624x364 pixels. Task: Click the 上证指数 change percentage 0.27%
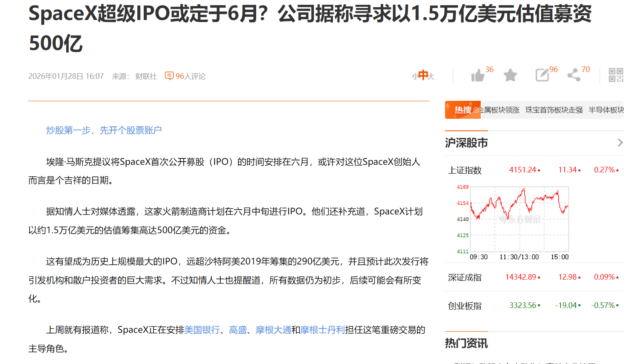pyautogui.click(x=604, y=170)
